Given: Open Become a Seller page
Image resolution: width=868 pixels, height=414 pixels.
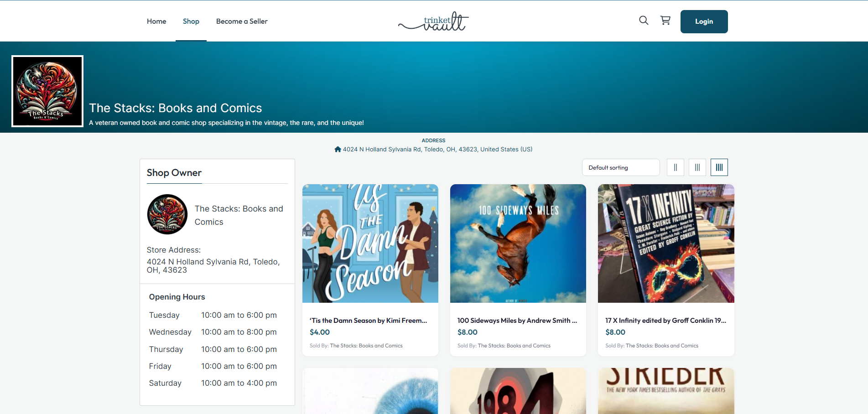Looking at the screenshot, I should pos(242,21).
